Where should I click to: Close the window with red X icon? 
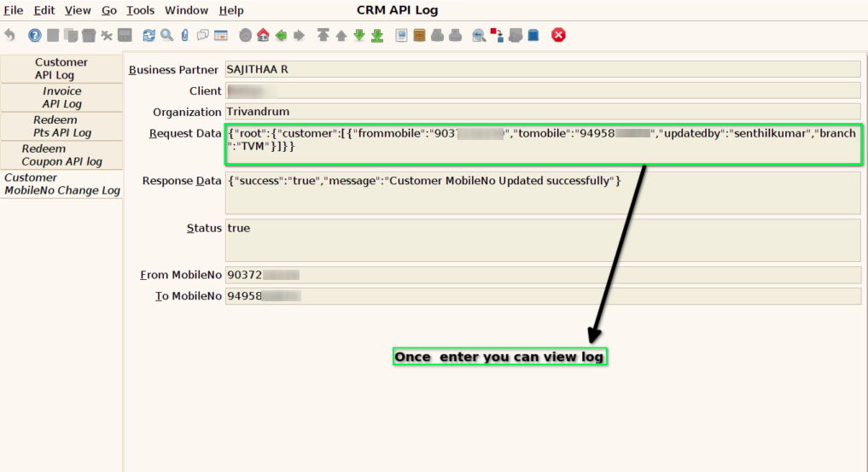[x=558, y=35]
